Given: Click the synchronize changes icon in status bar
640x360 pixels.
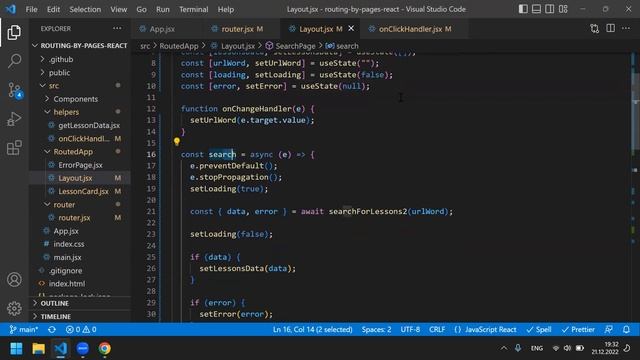Looking at the screenshot, I should click(x=52, y=329).
